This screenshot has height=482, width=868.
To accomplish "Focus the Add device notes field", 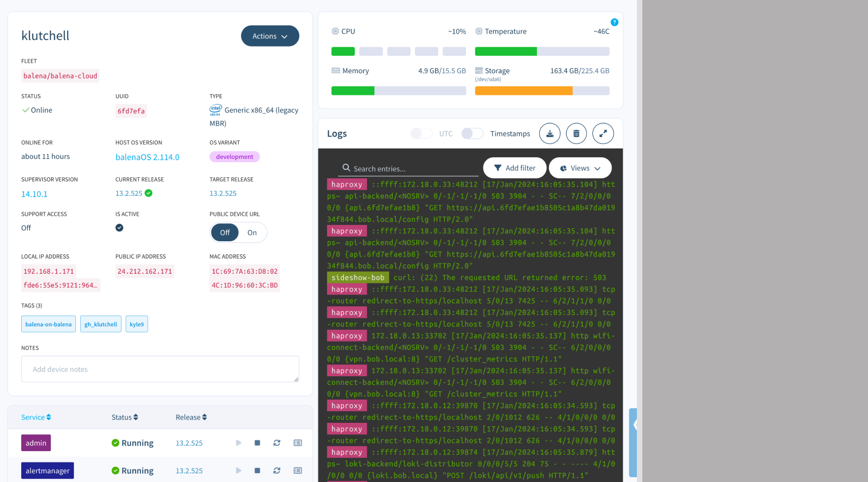I will (160, 369).
